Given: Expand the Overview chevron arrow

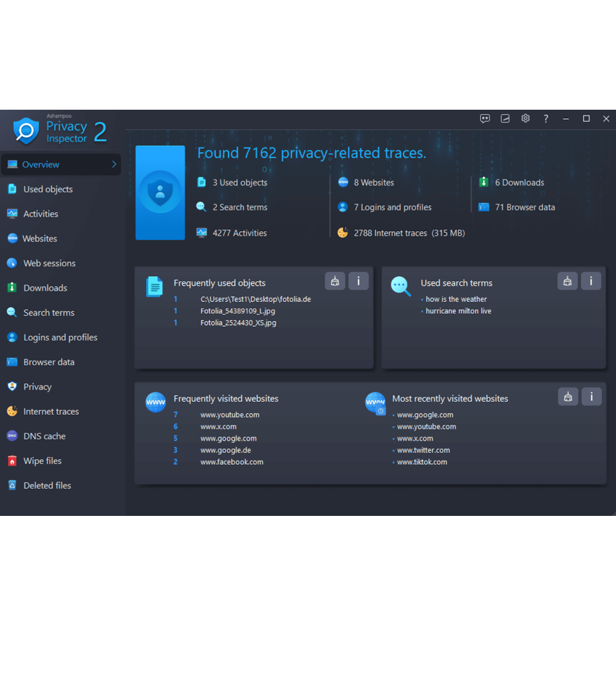Looking at the screenshot, I should pyautogui.click(x=114, y=165).
